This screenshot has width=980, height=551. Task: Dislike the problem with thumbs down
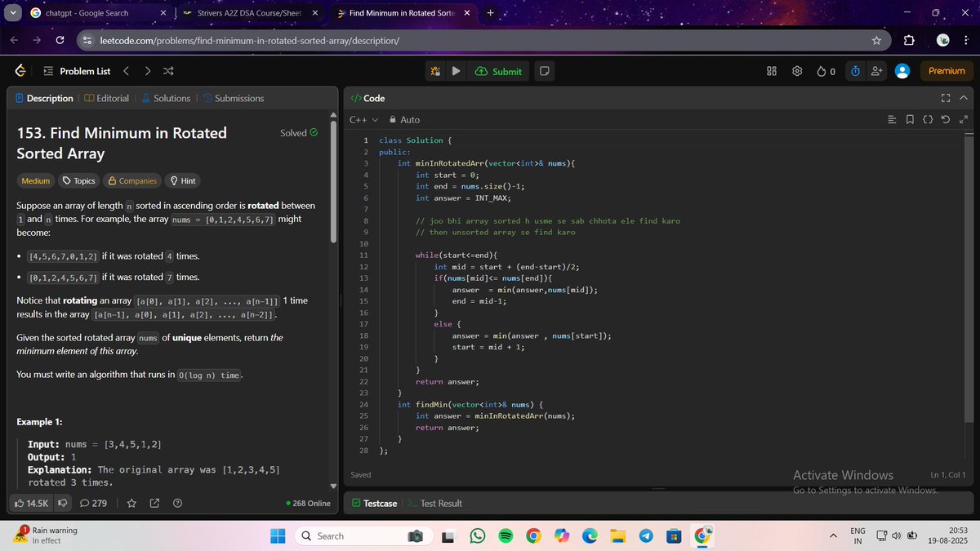[62, 503]
